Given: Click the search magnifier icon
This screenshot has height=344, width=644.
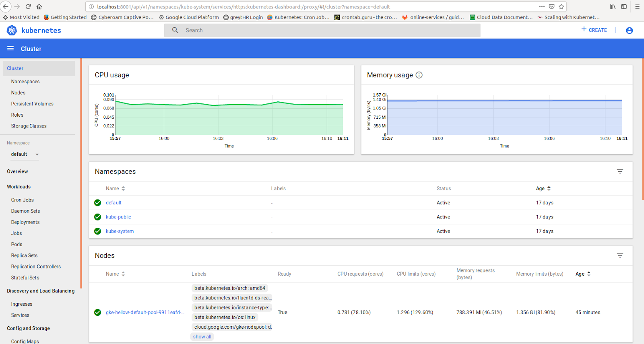Looking at the screenshot, I should coord(175,30).
